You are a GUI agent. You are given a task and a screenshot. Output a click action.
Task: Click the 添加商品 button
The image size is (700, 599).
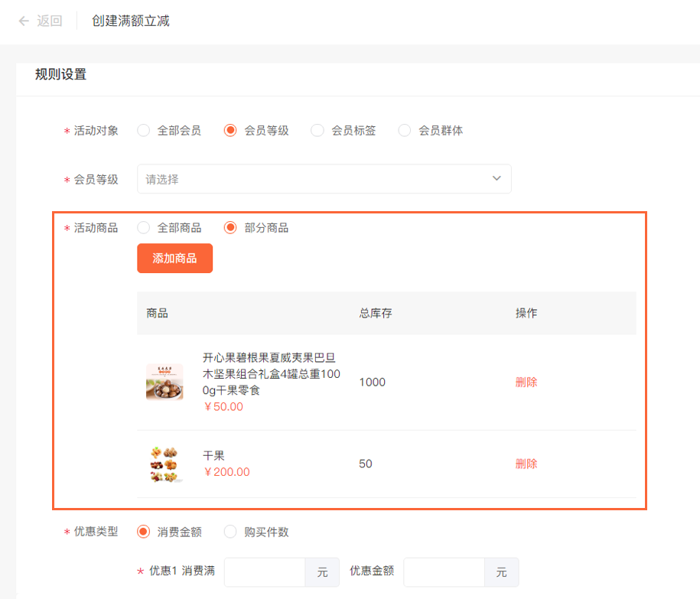(174, 259)
